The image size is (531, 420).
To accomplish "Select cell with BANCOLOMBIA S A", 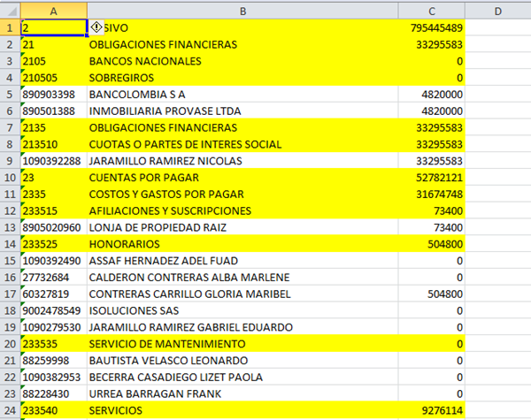I will 242,95.
